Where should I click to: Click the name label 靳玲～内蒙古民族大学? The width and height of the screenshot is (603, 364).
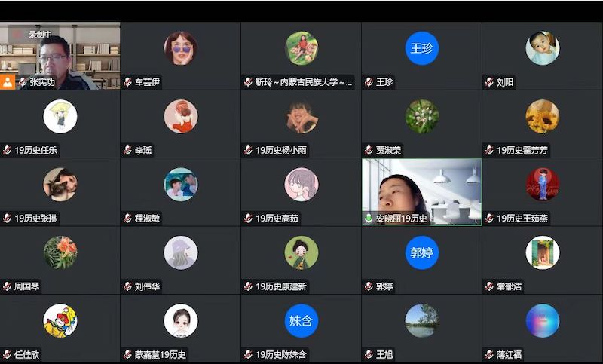304,82
